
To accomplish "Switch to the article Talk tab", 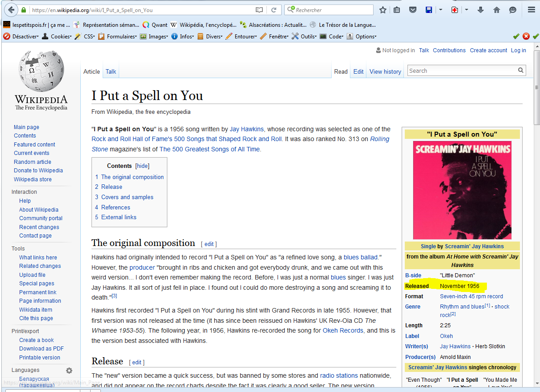I will coord(111,71).
